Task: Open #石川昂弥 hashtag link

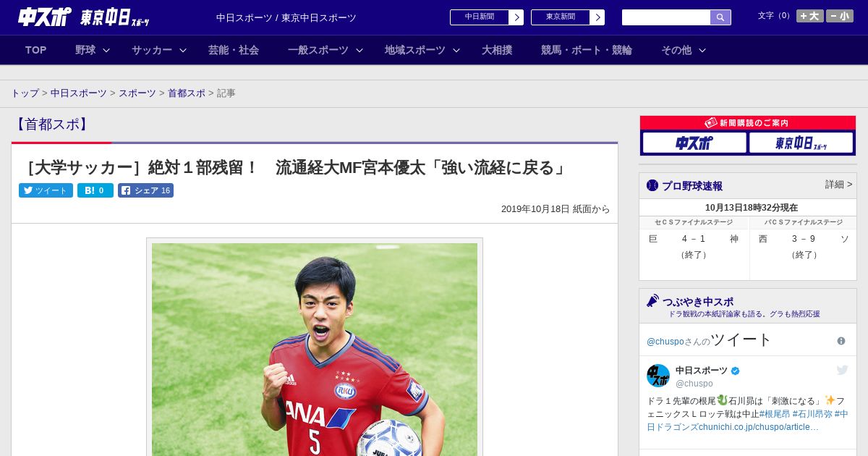Action: pos(812,414)
